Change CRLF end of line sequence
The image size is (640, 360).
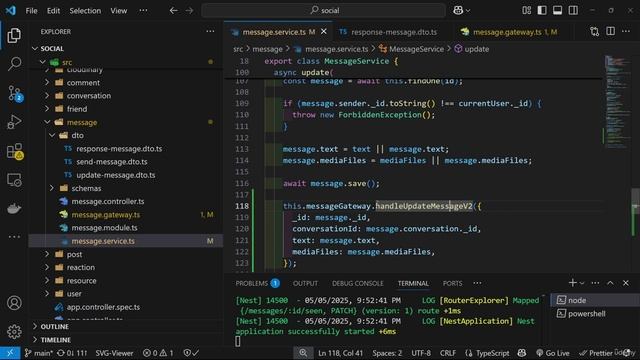coord(448,353)
